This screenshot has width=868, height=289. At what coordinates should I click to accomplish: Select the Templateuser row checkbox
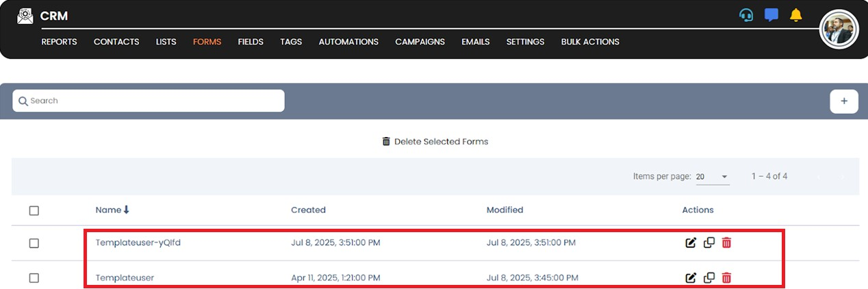pyautogui.click(x=34, y=278)
